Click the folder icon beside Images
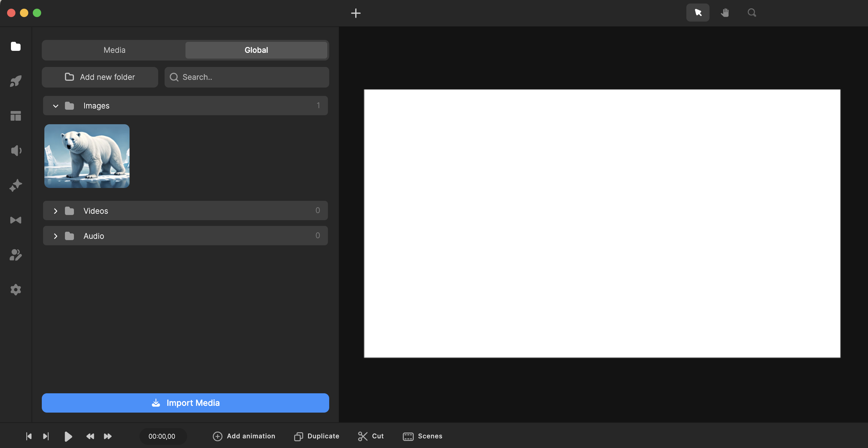868x448 pixels. point(69,106)
